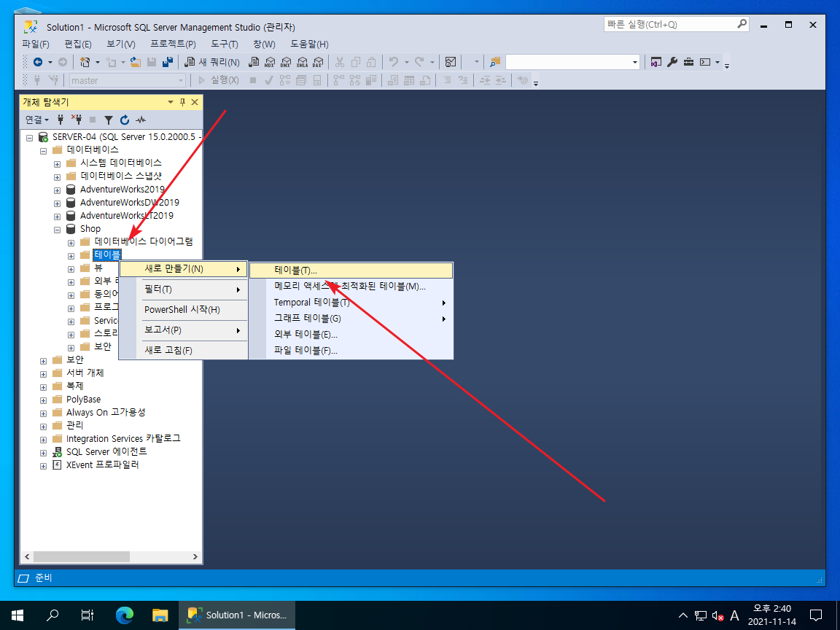The image size is (840, 630).
Task: Open a new MDX query
Action: pyautogui.click(x=270, y=62)
